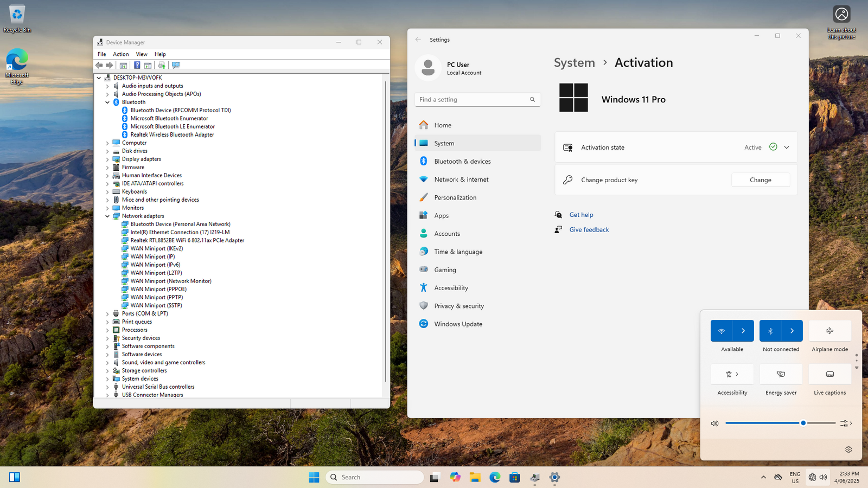Open Device Manager Help toolbar icon

click(137, 65)
